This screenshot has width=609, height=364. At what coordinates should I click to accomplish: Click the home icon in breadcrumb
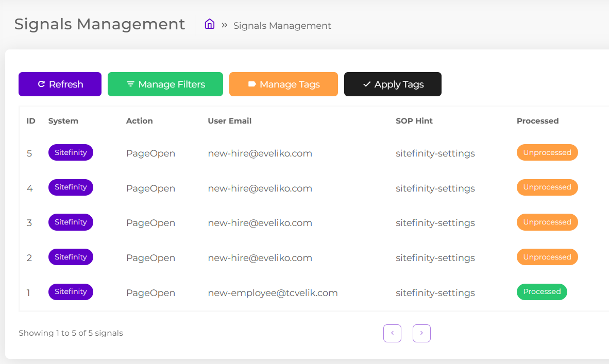(x=209, y=24)
